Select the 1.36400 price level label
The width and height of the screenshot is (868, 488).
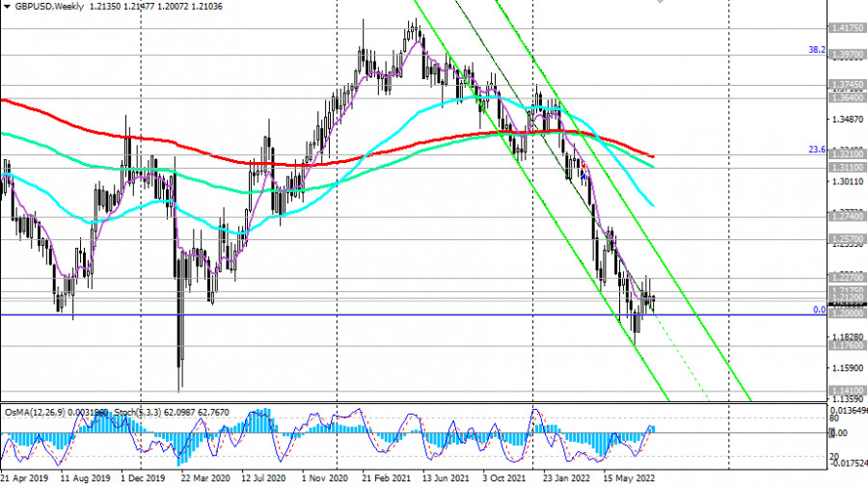tap(846, 97)
